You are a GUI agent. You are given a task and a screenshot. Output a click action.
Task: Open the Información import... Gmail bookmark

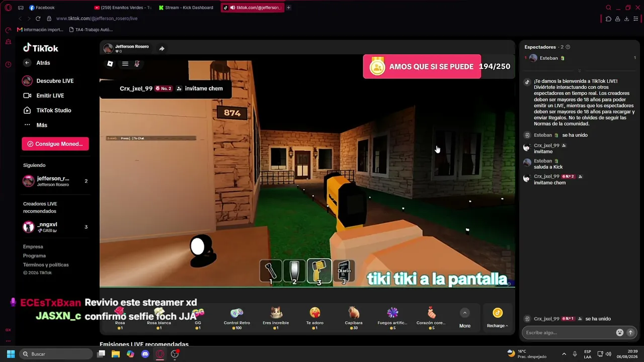coord(40,30)
